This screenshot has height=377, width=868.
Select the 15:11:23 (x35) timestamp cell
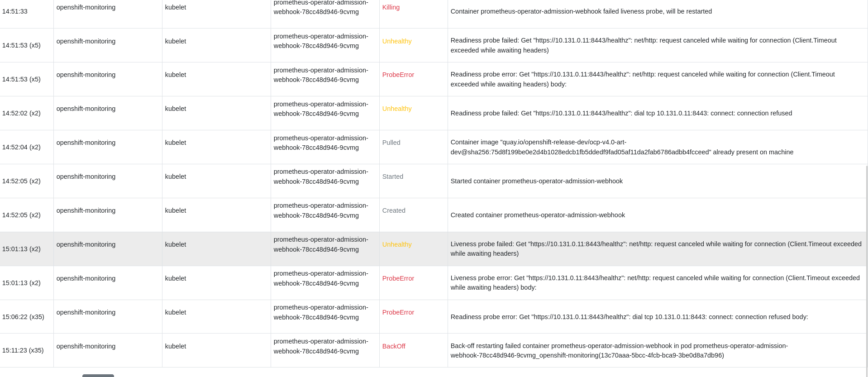point(23,350)
